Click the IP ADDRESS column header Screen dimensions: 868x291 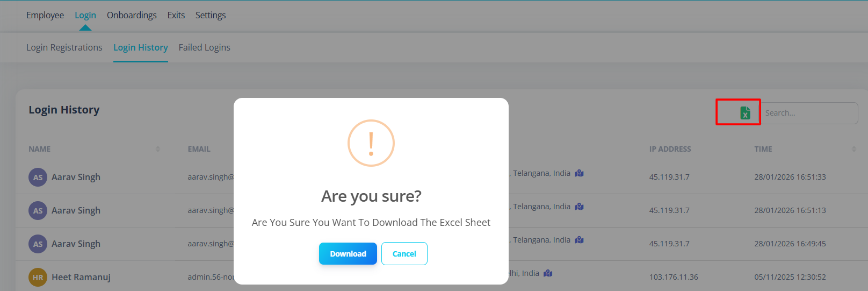pyautogui.click(x=670, y=149)
